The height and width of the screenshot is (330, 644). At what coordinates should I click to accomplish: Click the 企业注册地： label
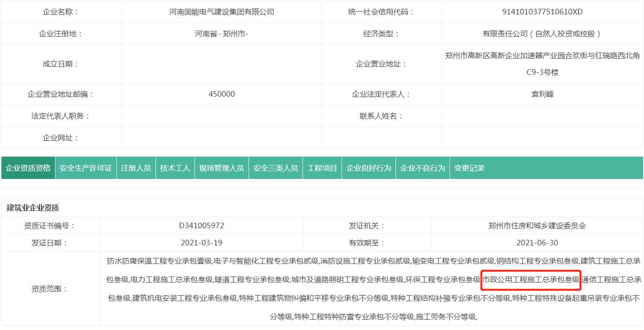pos(61,34)
